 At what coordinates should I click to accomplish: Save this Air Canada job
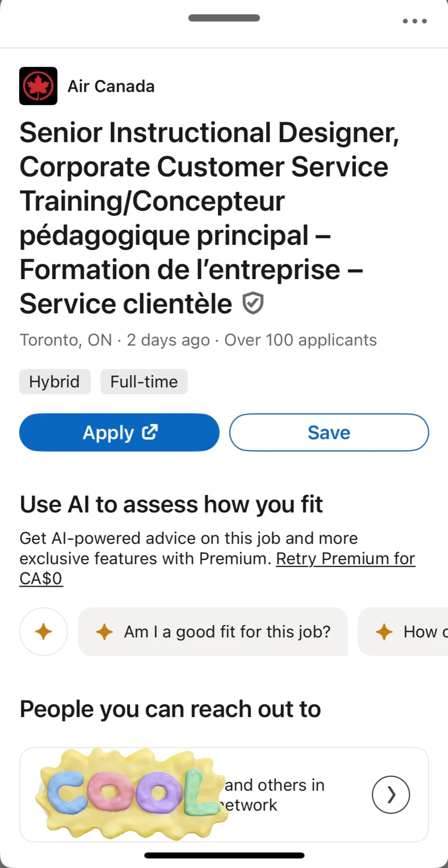(x=329, y=432)
